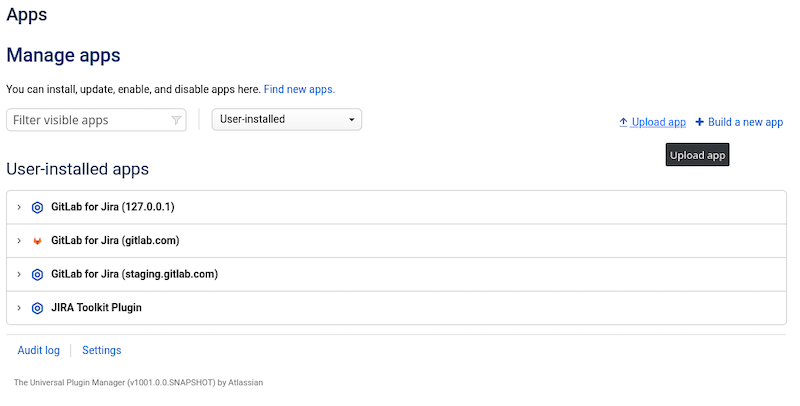The height and width of the screenshot is (406, 800).
Task: Click the Build a new app link
Action: [x=745, y=122]
